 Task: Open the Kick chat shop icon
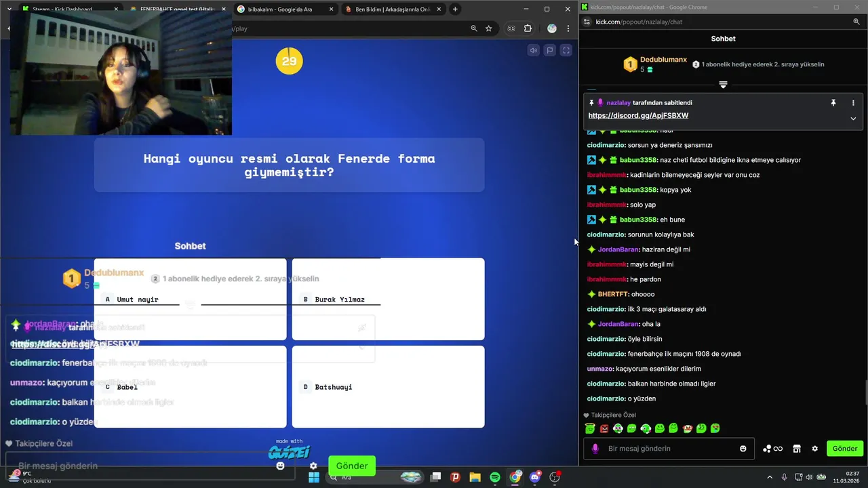[x=797, y=449]
